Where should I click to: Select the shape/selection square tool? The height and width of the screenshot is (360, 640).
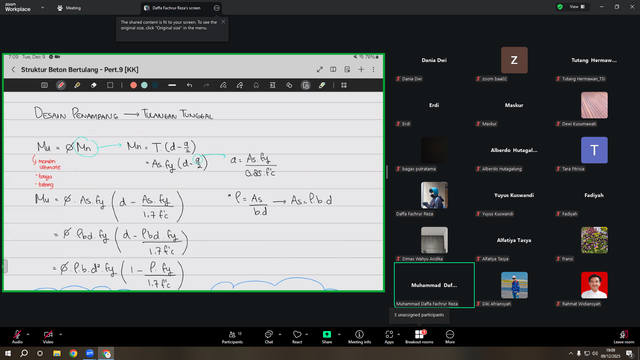click(x=110, y=85)
